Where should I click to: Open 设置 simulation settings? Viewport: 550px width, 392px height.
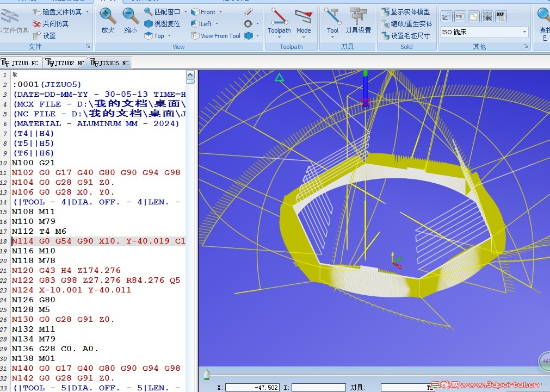click(45, 36)
